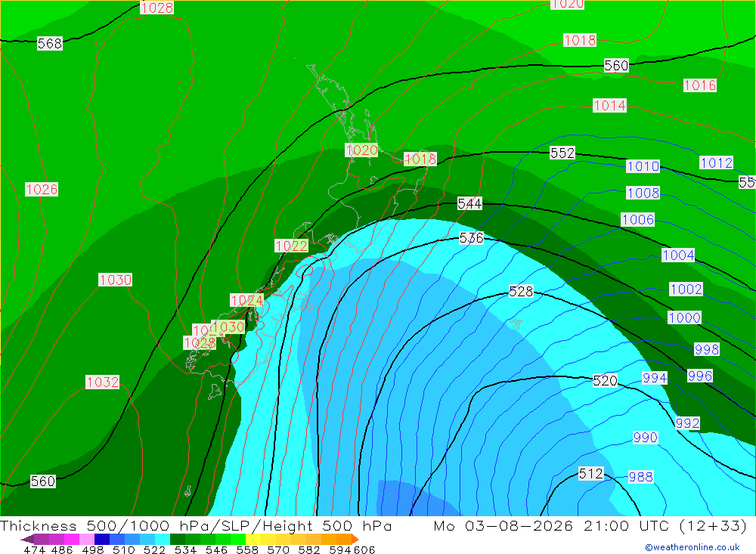Click the 544 height contour label
Image resolution: width=756 pixels, height=554 pixels.
(x=469, y=204)
